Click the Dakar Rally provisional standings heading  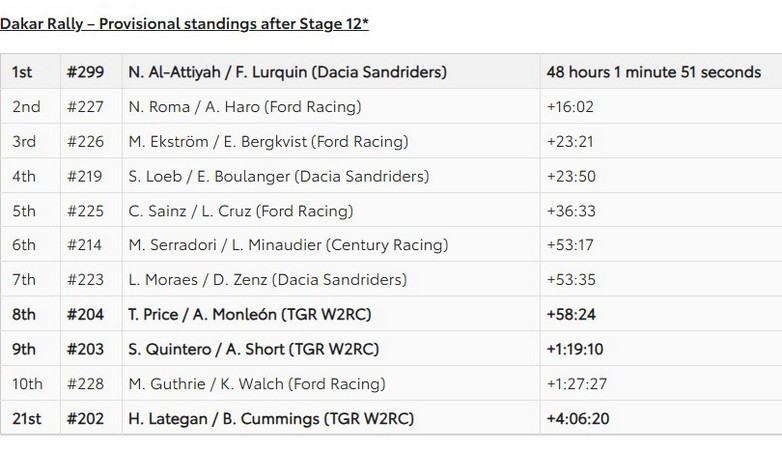click(x=184, y=23)
